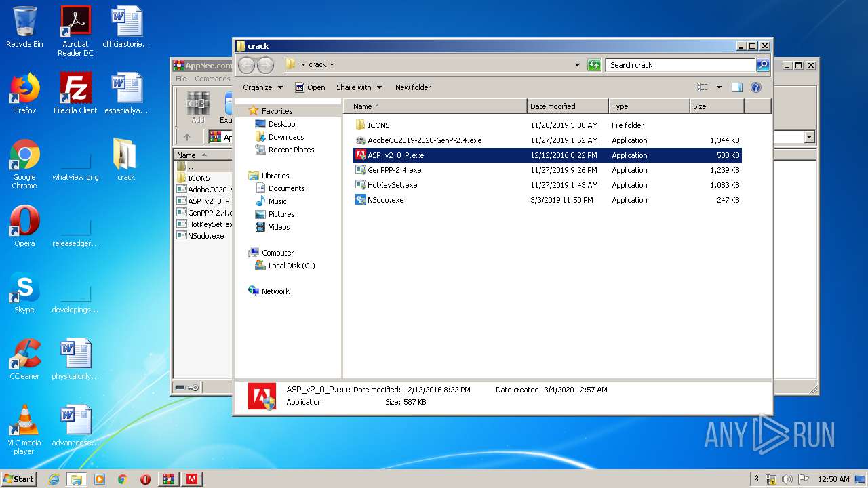Launch Skype desktop shortcut

click(x=24, y=293)
